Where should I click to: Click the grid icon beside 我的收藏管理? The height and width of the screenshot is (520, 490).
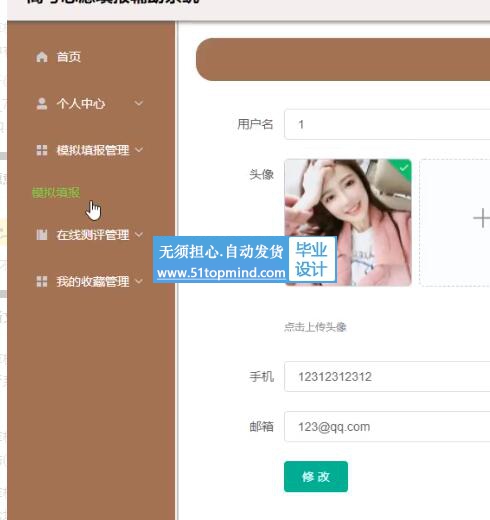42,281
